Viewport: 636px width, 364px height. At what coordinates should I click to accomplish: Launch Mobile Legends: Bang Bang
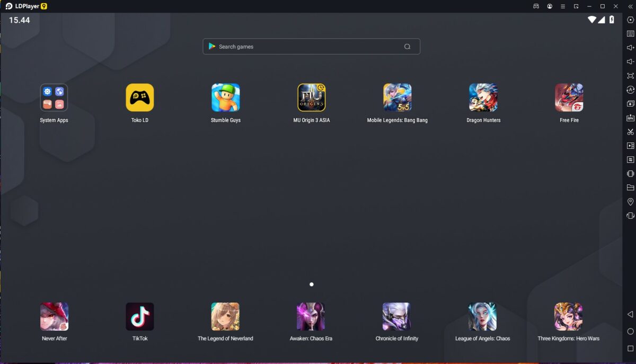[x=397, y=97]
